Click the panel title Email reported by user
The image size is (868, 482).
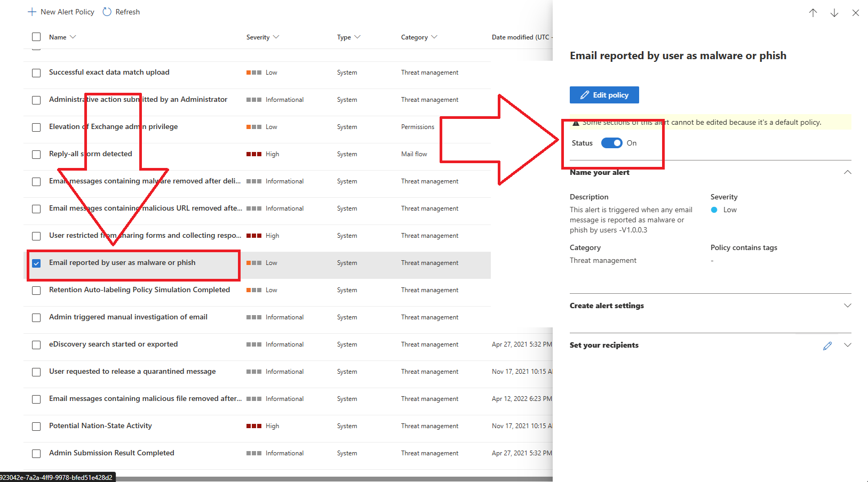[x=678, y=56]
